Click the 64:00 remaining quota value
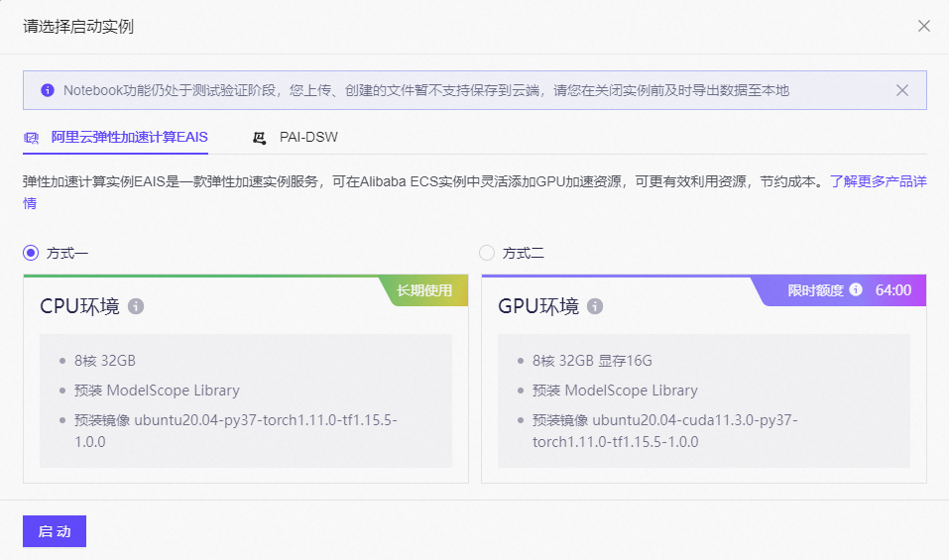 (893, 290)
